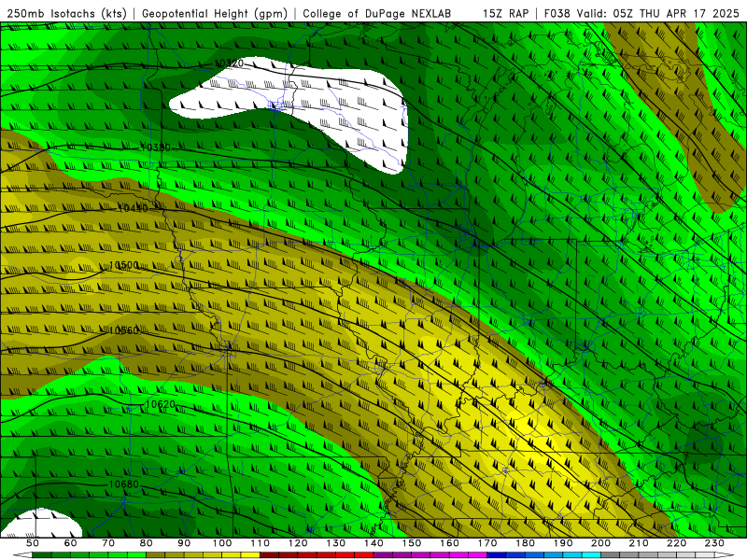Click the 50 value on the color scale
This screenshot has height=560, width=747.
33,543
